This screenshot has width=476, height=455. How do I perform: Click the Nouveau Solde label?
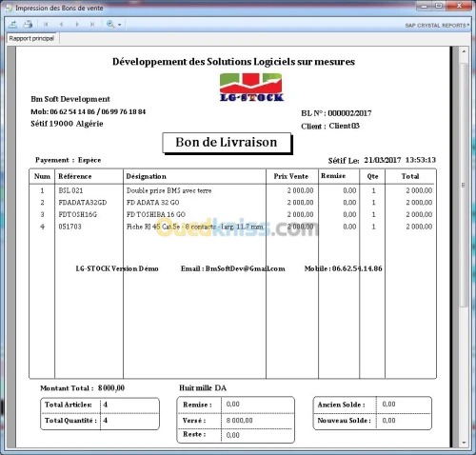pyautogui.click(x=344, y=421)
